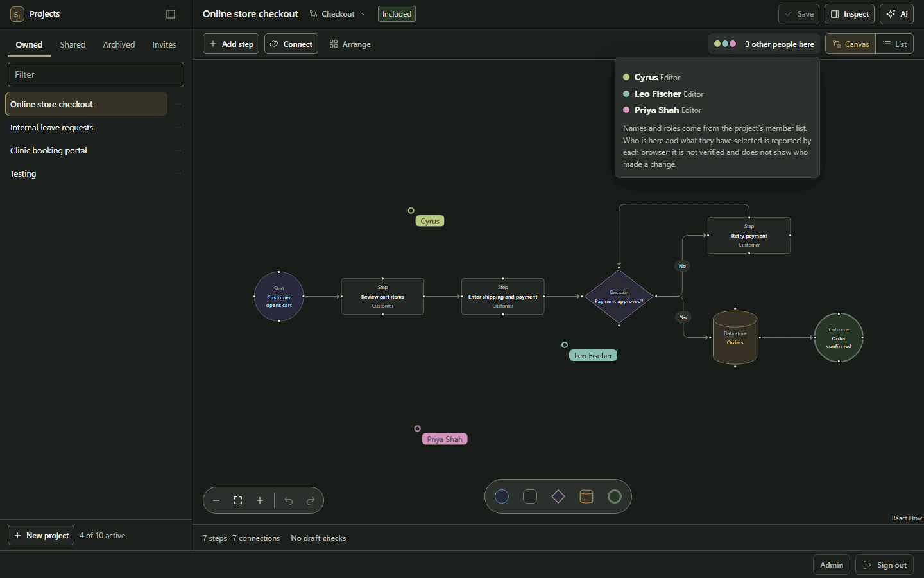This screenshot has width=924, height=578.
Task: Pick the Decision diamond shape in palette
Action: (x=558, y=496)
